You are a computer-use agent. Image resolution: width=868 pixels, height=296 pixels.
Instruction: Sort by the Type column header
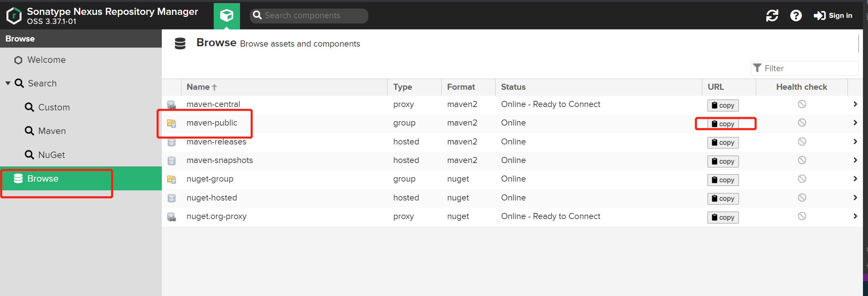pyautogui.click(x=414, y=87)
